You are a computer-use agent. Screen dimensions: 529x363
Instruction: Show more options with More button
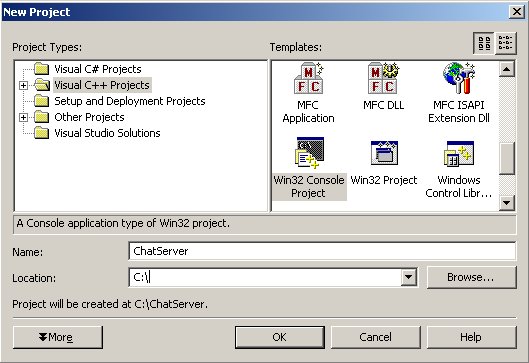tap(58, 337)
